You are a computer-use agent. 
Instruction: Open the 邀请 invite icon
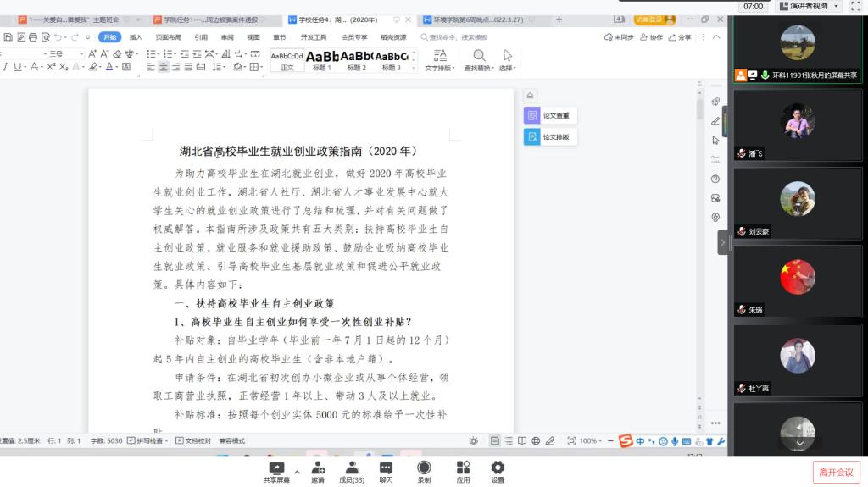pyautogui.click(x=318, y=468)
